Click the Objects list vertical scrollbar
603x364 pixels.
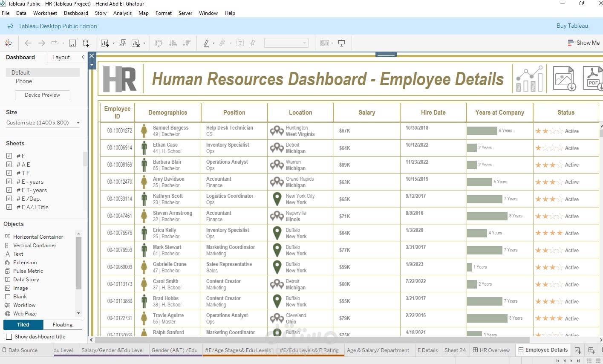coord(78,263)
